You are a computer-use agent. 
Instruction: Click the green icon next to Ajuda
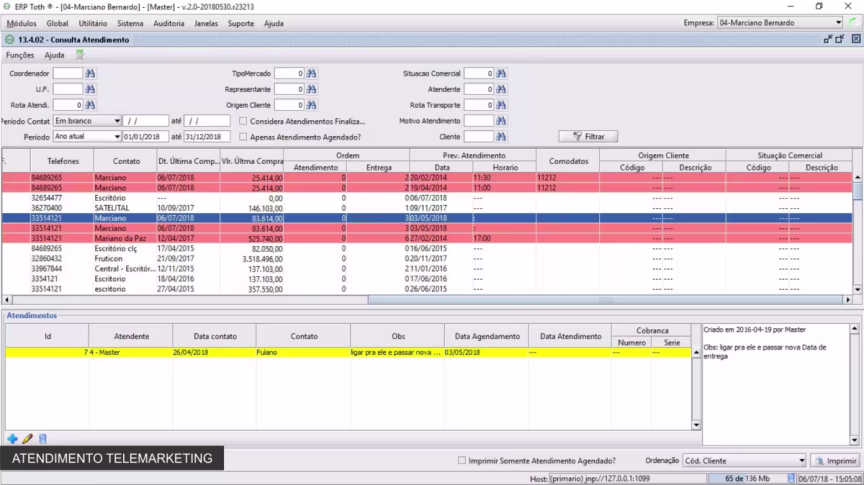coord(80,55)
